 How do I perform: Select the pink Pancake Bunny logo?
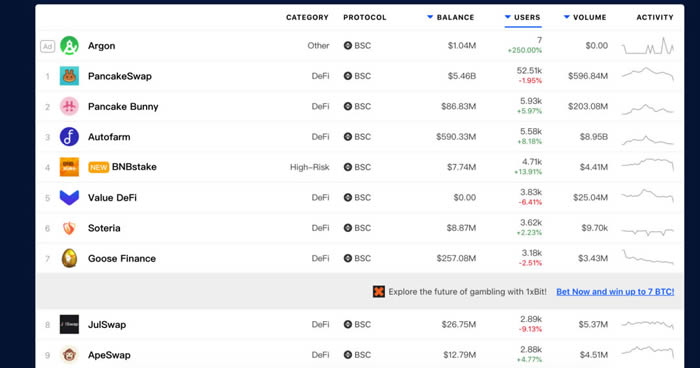[69, 106]
